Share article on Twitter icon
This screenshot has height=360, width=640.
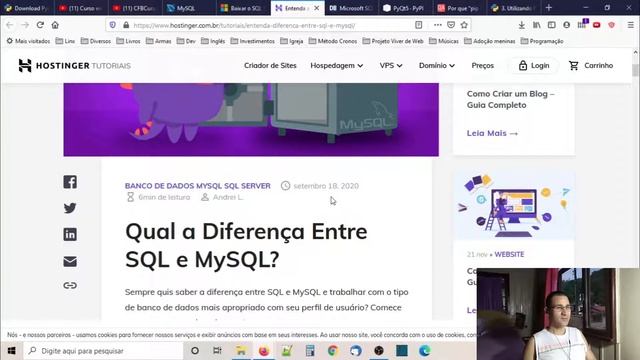70,208
